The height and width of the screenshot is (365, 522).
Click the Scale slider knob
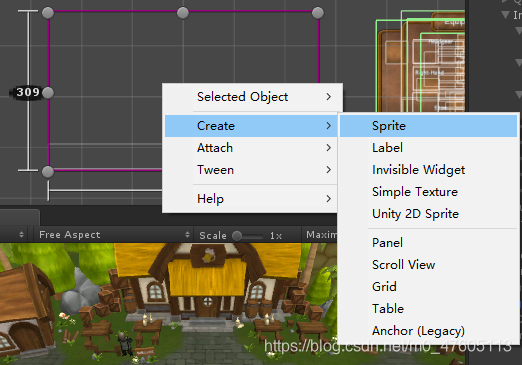coord(237,236)
